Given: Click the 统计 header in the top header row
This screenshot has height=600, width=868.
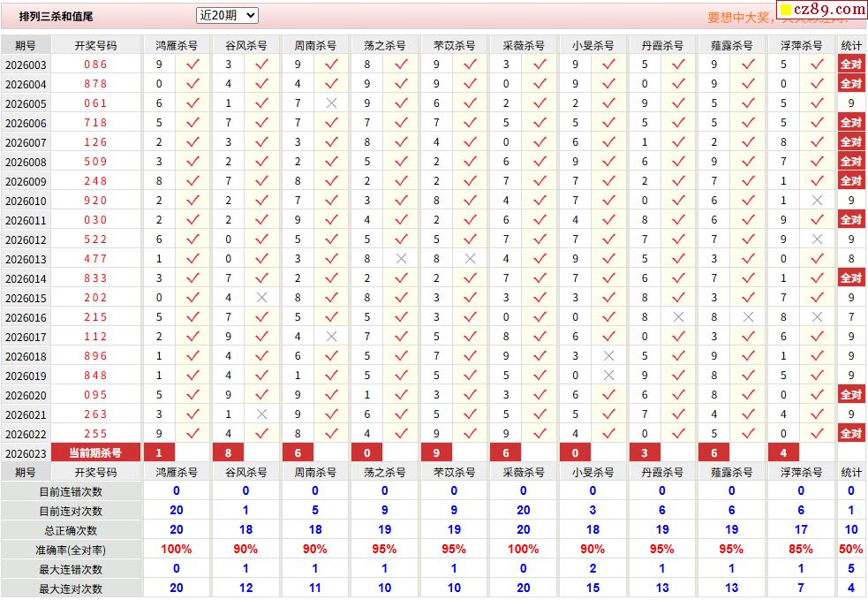Looking at the screenshot, I should [x=851, y=45].
